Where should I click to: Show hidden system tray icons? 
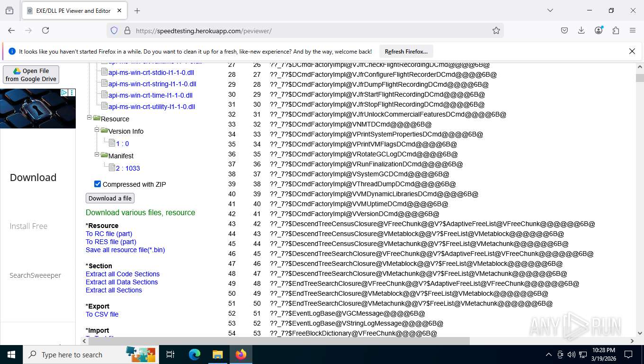pos(548,355)
